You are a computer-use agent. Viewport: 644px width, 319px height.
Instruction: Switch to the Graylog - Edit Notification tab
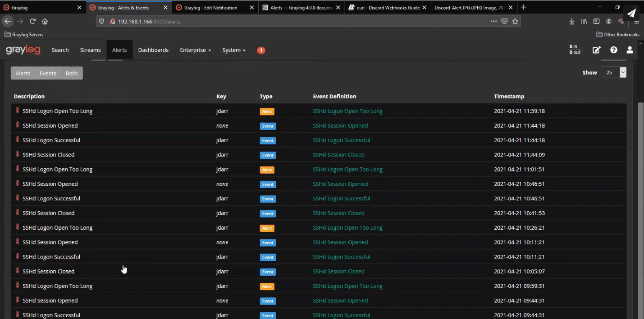coord(210,8)
